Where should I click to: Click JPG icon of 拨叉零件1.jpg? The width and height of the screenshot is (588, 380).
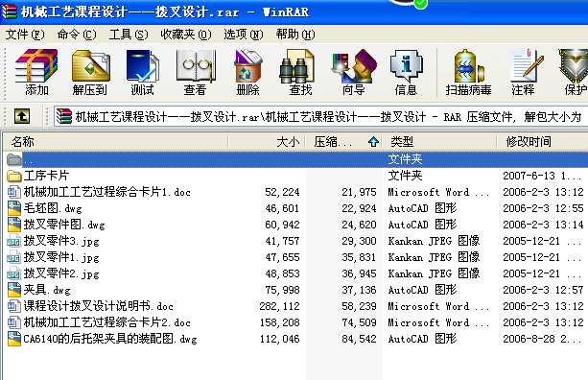click(x=13, y=257)
